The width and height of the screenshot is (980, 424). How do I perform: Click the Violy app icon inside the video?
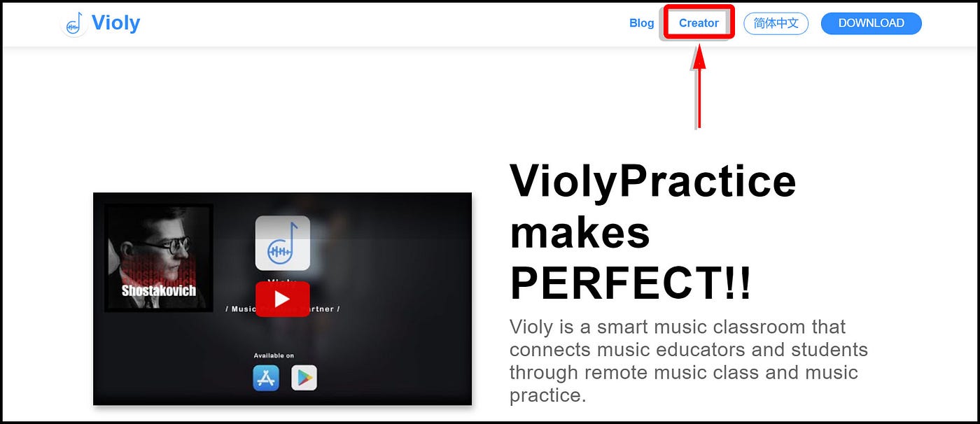pos(282,243)
